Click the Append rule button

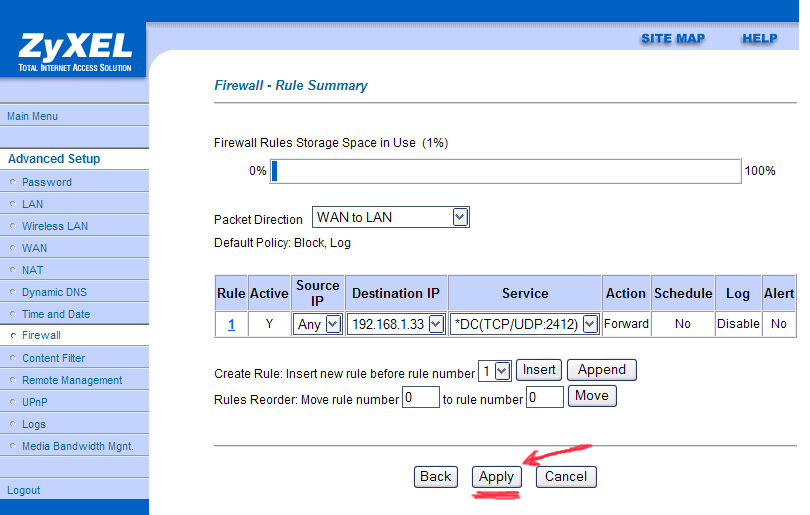tap(601, 370)
